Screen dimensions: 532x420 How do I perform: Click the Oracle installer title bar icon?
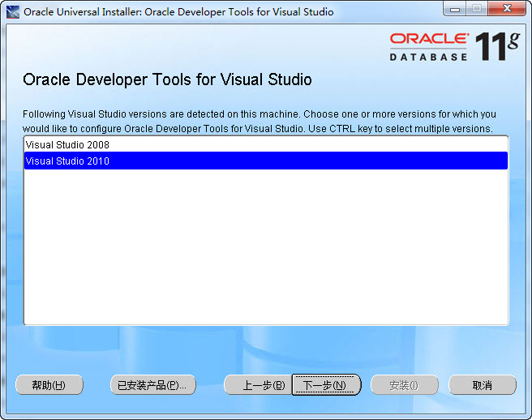(x=13, y=12)
